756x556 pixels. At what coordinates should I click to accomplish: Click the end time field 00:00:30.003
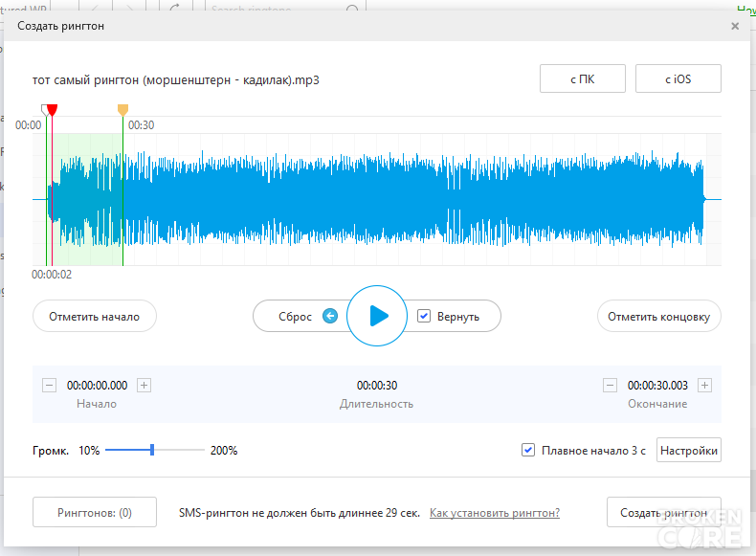[x=657, y=386]
